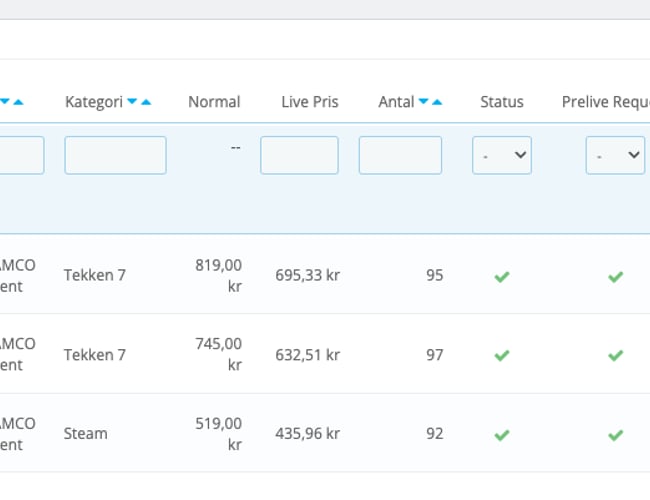Click Prelive checkmark in Steam row
Image resolution: width=650 pixels, height=500 pixels.
(x=615, y=435)
